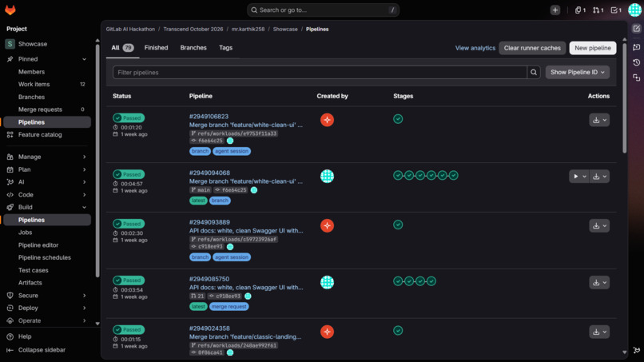Screen dimensions: 644x362
Task: Switch to the Finished tab
Action: coord(156,48)
